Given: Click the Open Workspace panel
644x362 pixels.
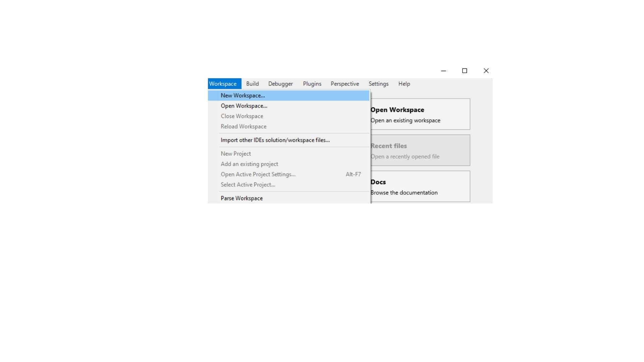Looking at the screenshot, I should [420, 114].
